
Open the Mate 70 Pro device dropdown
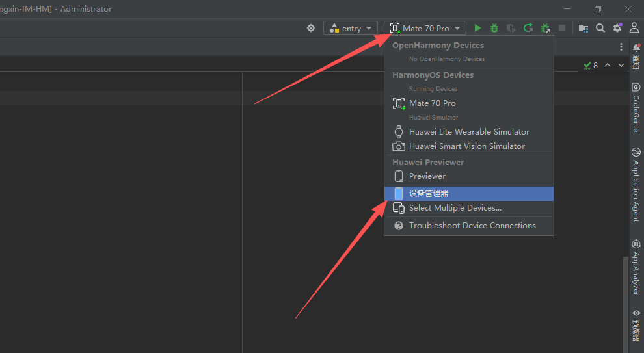[x=425, y=28]
